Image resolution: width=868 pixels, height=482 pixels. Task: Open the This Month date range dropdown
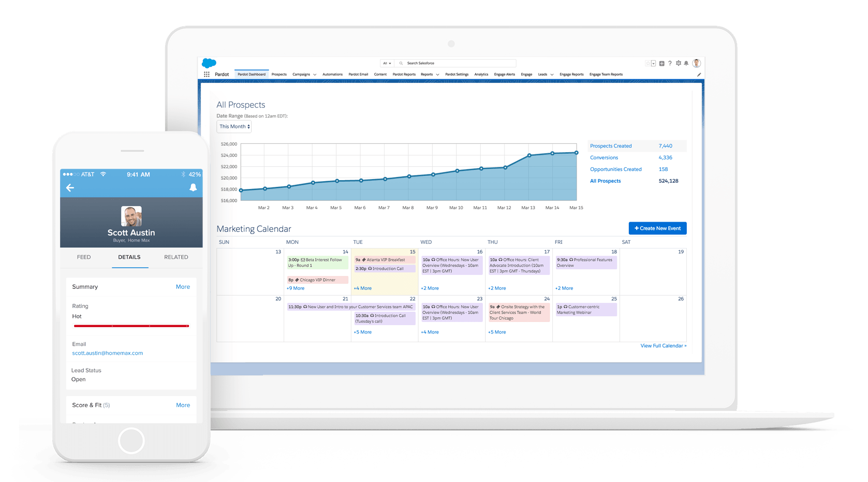[x=234, y=126]
